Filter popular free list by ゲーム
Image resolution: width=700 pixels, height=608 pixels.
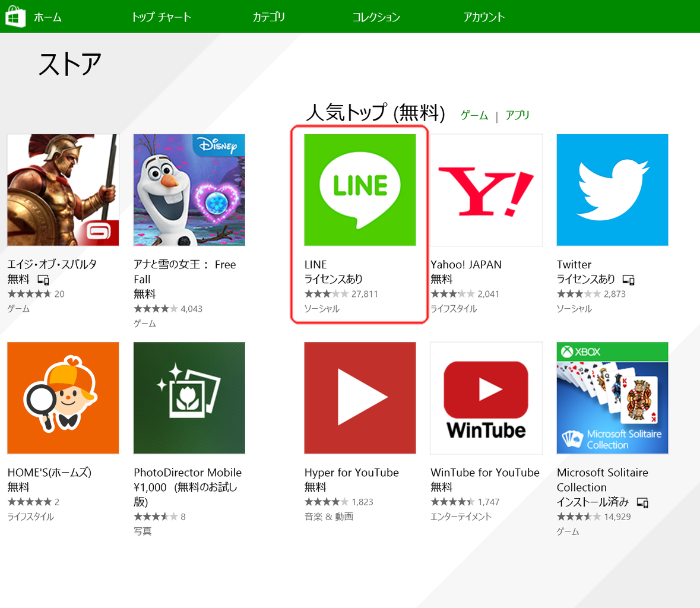[474, 115]
